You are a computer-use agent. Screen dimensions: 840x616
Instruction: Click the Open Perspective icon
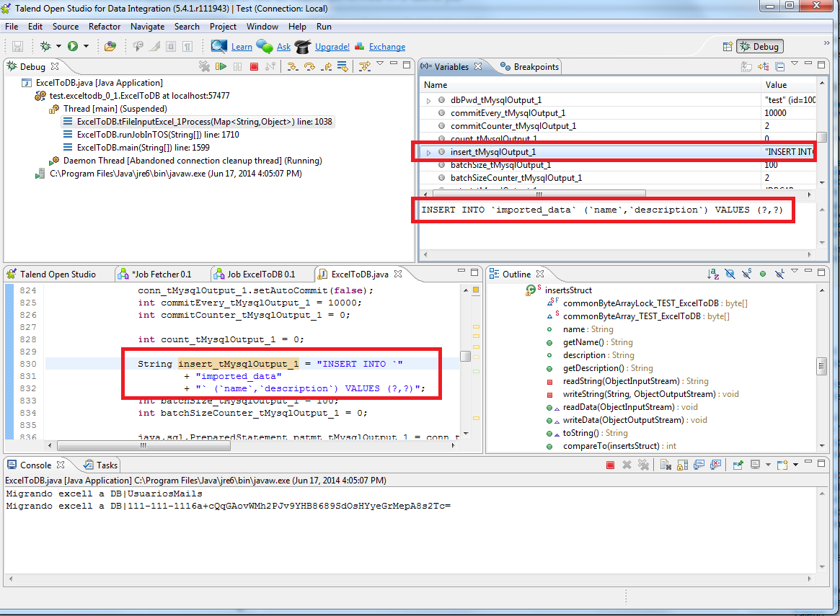pos(728,47)
